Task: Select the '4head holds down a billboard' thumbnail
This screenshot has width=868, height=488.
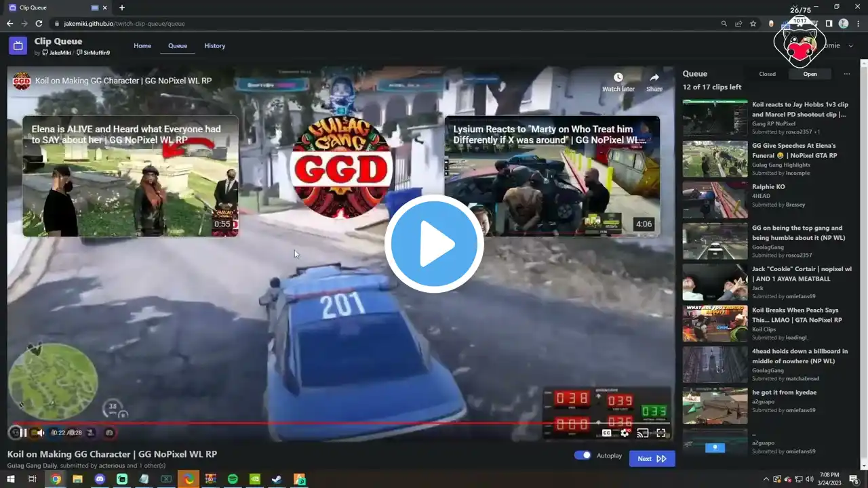Action: pos(715,365)
